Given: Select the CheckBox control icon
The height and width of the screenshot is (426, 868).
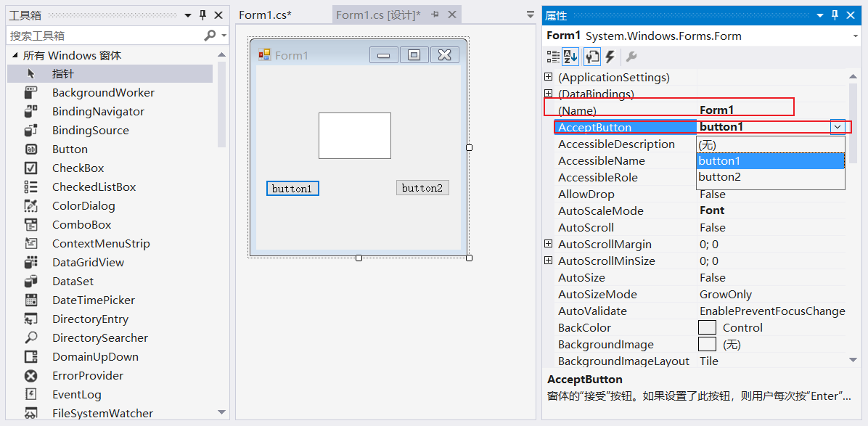Looking at the screenshot, I should (31, 168).
